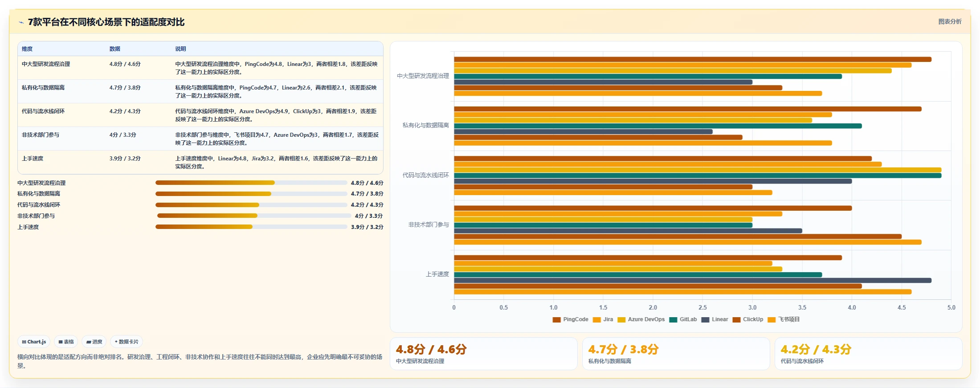Click description mentioning Azure DevOps为4.9

[276, 115]
